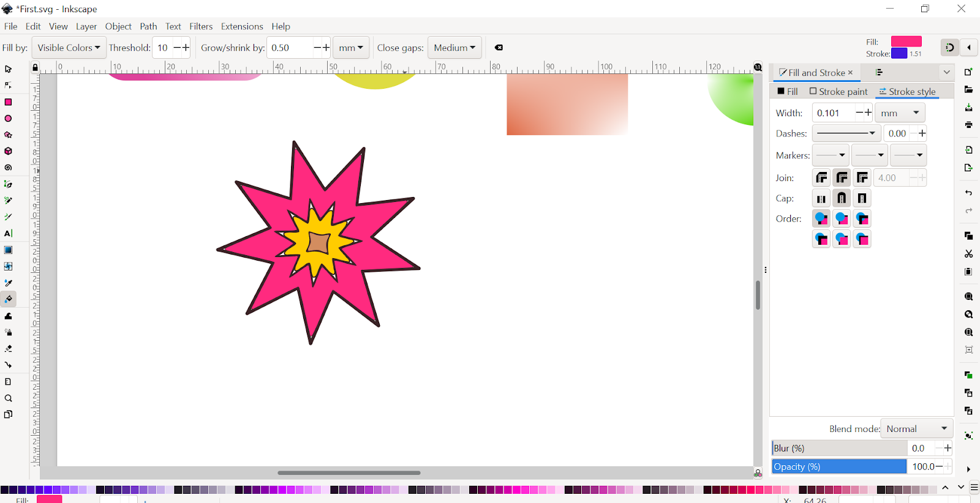Image resolution: width=980 pixels, height=503 pixels.
Task: Open the Extensions menu
Action: 242,26
